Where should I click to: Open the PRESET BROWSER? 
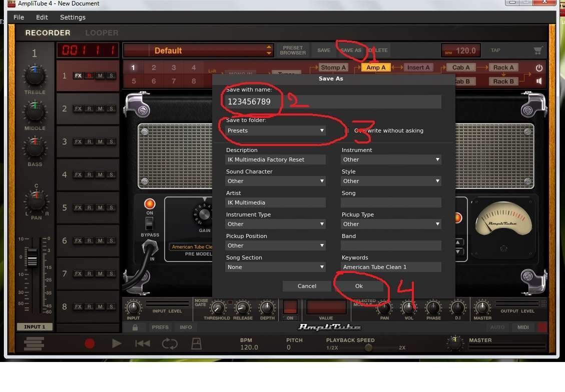(x=293, y=50)
